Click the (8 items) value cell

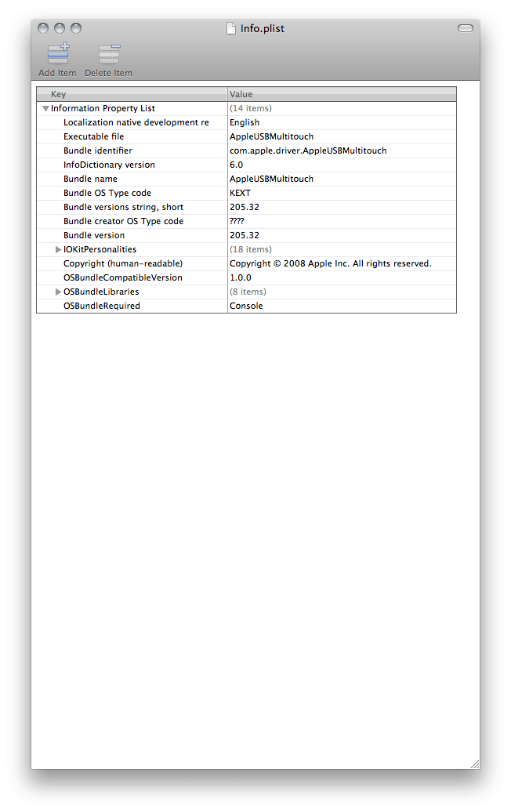(x=342, y=292)
